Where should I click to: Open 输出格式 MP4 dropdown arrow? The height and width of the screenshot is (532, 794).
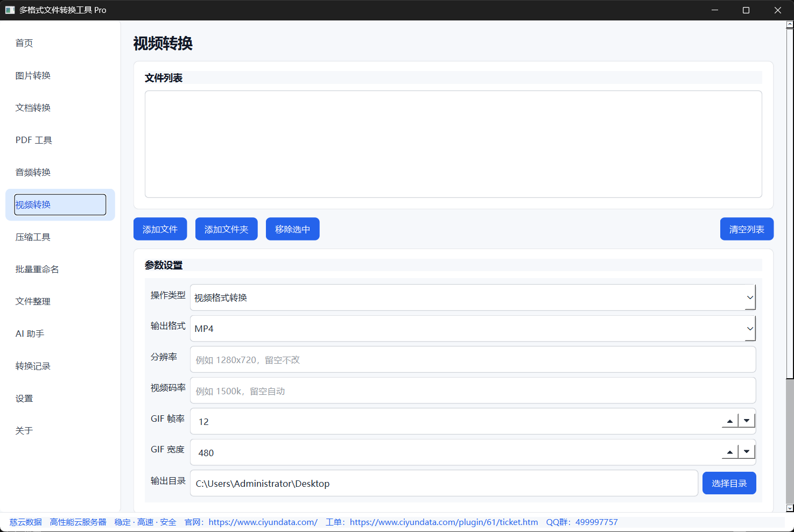750,329
